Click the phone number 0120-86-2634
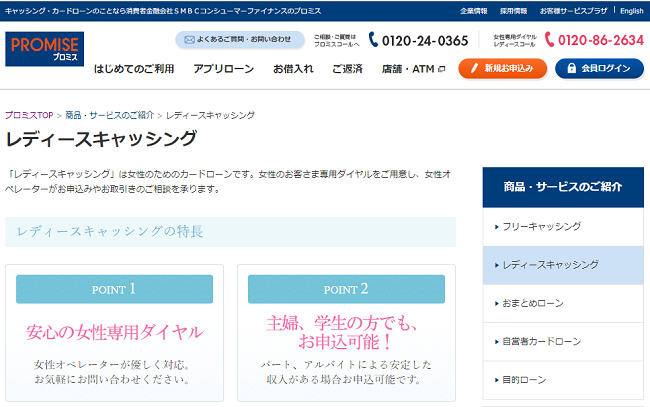Screen dimensions: 650x407 (x=601, y=40)
